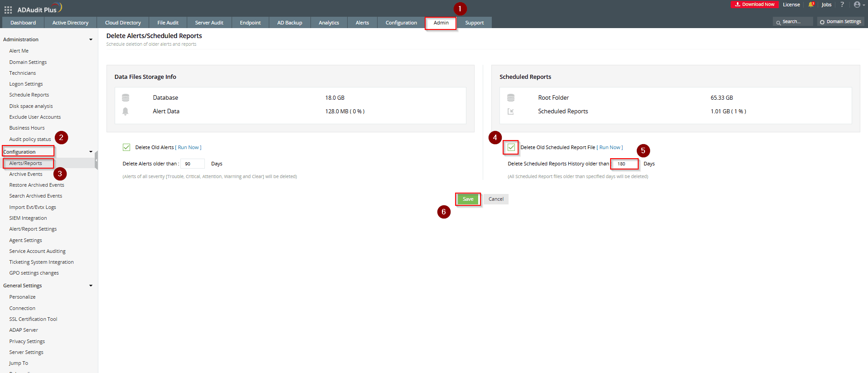
Task: Click the Delete Alerts older than days field
Action: 192,164
